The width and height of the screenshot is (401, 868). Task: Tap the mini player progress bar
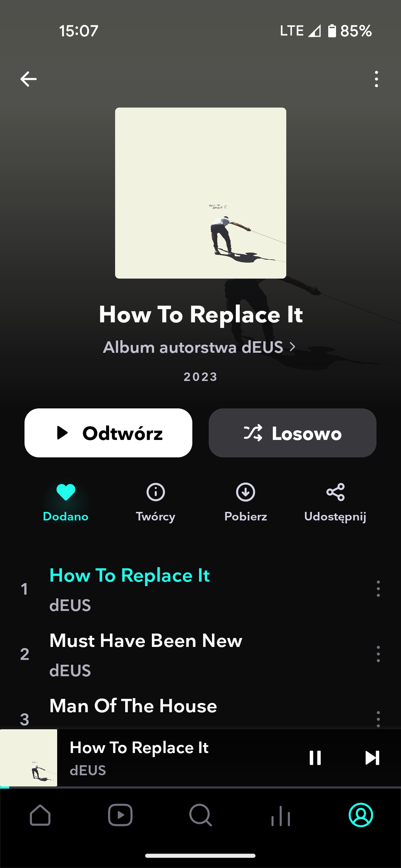coord(200,787)
